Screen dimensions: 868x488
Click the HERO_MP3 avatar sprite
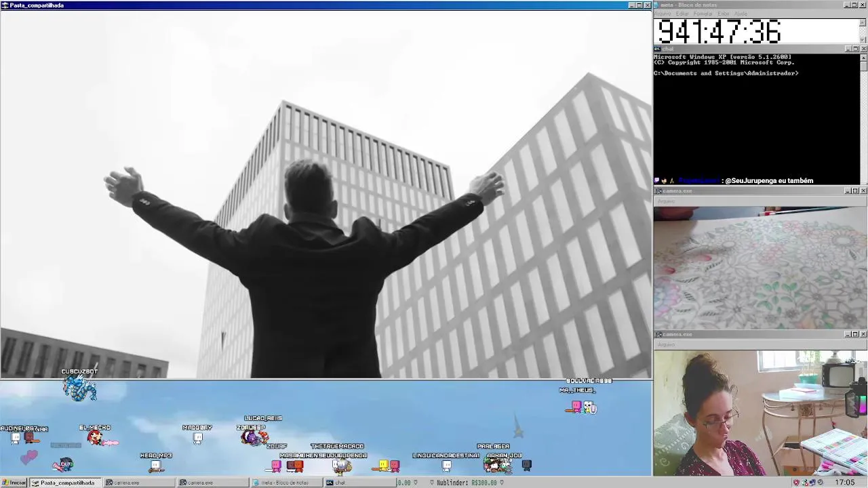point(156,466)
